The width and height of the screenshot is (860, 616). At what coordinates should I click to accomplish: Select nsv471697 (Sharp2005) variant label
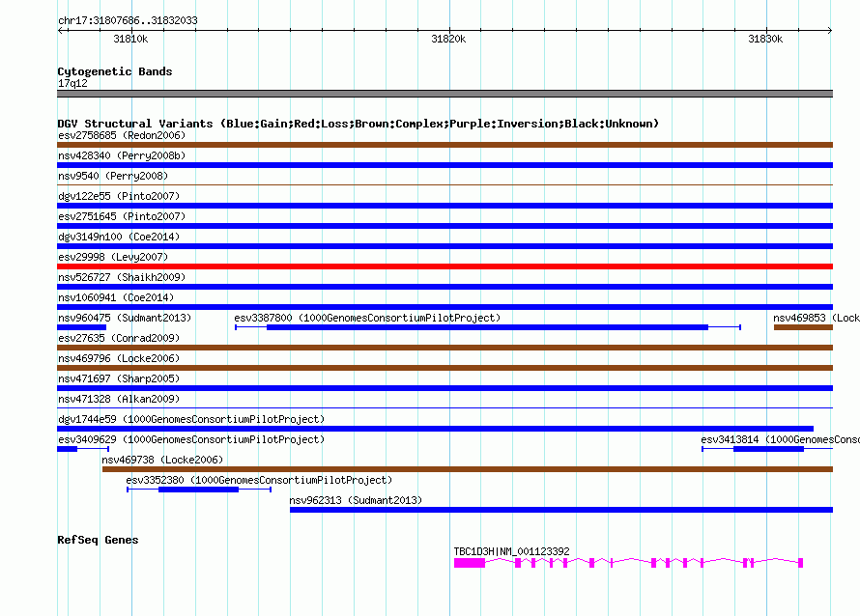click(x=119, y=378)
